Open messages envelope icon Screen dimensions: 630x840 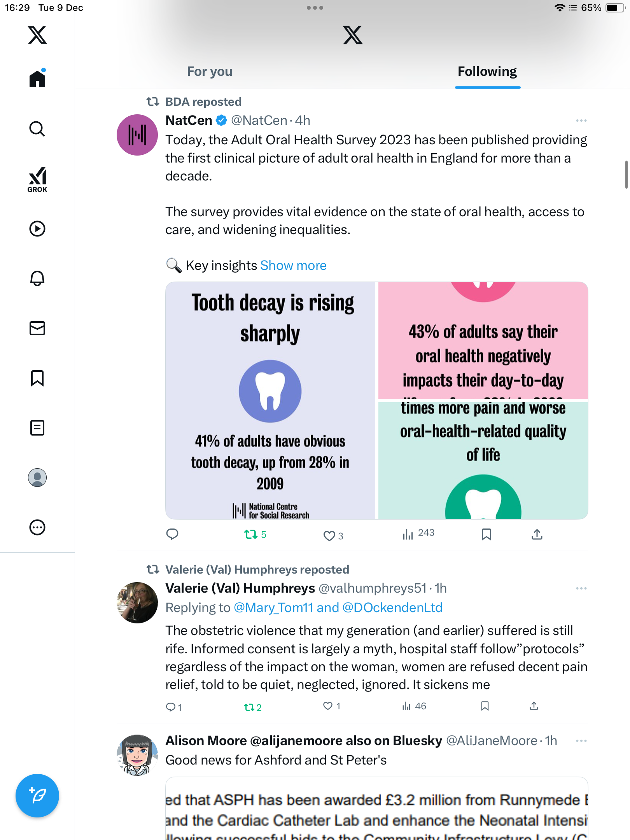click(37, 328)
